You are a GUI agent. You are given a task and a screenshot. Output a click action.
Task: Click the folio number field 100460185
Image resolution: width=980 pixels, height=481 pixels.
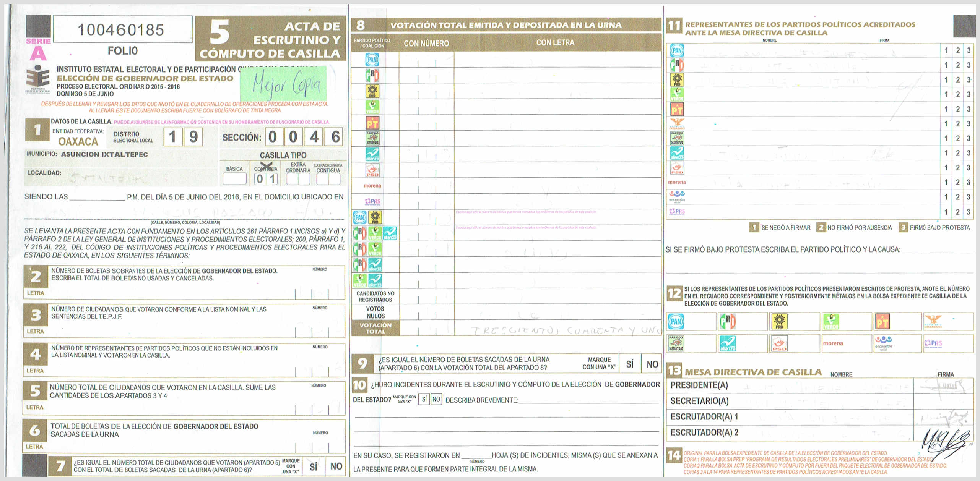pos(122,29)
